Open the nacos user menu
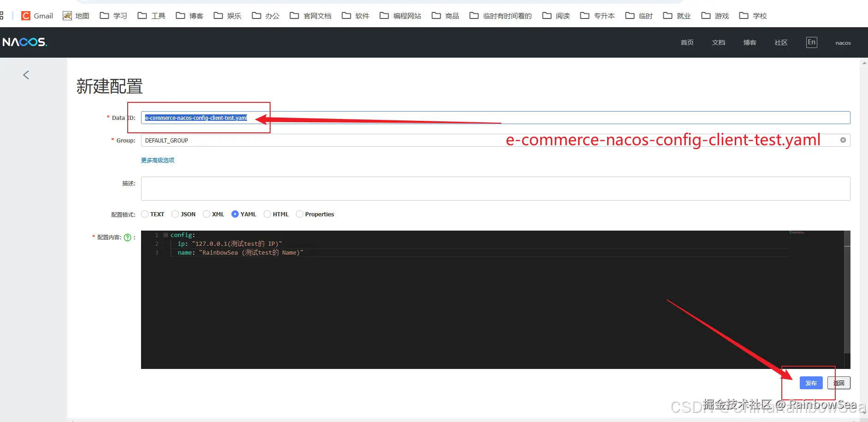Viewport: 868px width, 422px height. (x=843, y=43)
